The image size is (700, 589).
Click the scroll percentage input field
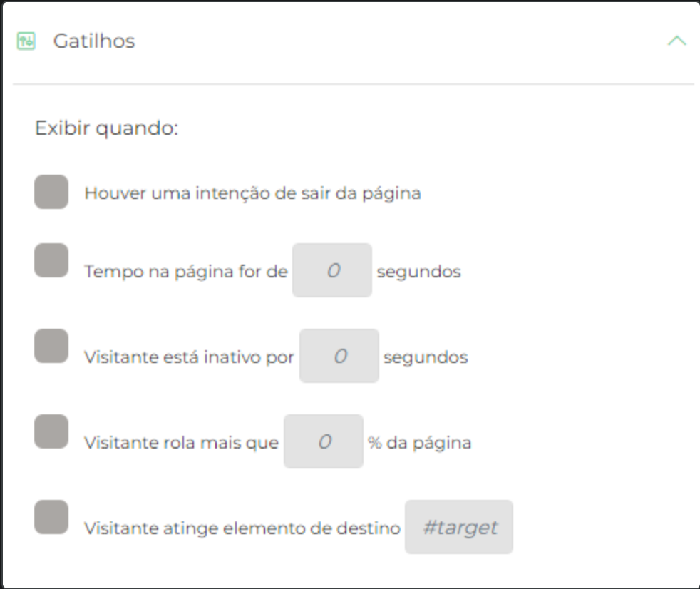tap(324, 442)
